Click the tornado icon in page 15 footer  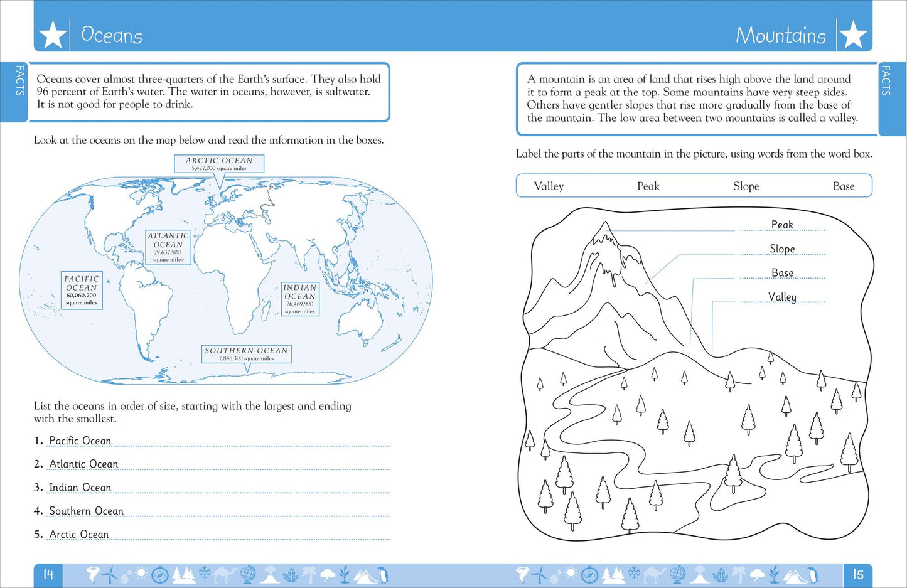522,574
